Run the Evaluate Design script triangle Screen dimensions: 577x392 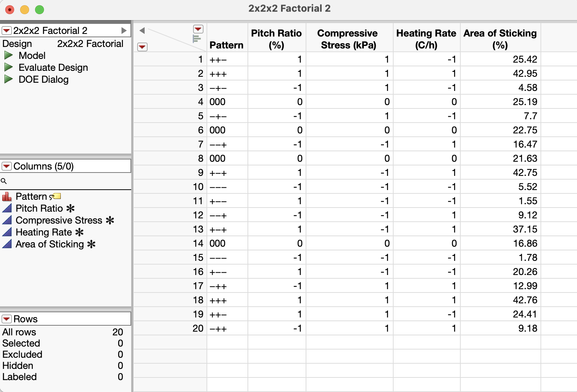pos(8,67)
